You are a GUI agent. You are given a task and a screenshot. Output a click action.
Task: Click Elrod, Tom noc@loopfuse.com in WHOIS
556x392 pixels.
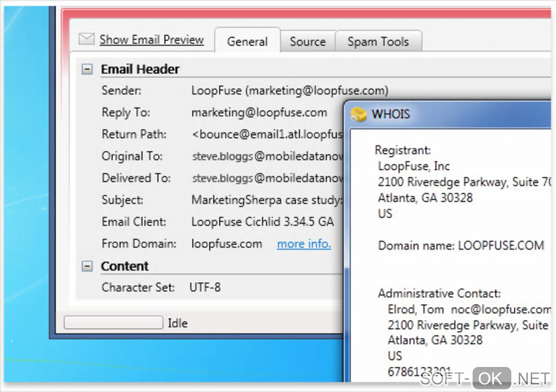click(469, 309)
